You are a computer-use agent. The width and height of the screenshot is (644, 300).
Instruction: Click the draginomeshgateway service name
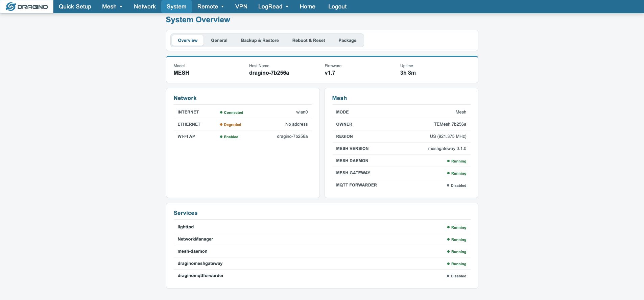point(200,264)
